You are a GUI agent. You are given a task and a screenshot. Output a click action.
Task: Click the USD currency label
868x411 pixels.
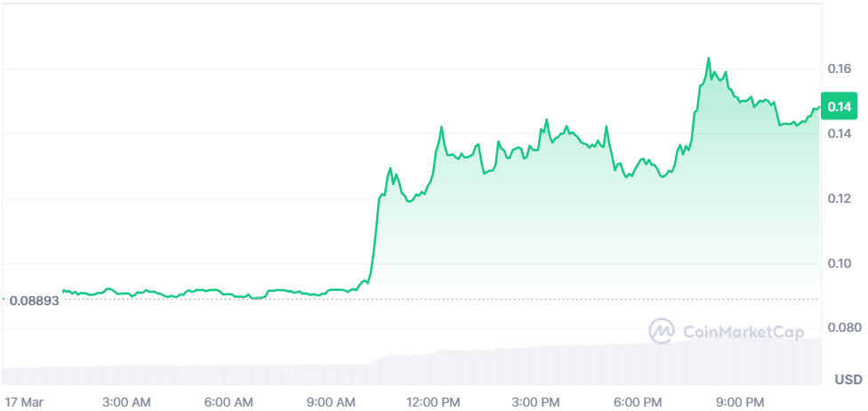click(x=848, y=380)
